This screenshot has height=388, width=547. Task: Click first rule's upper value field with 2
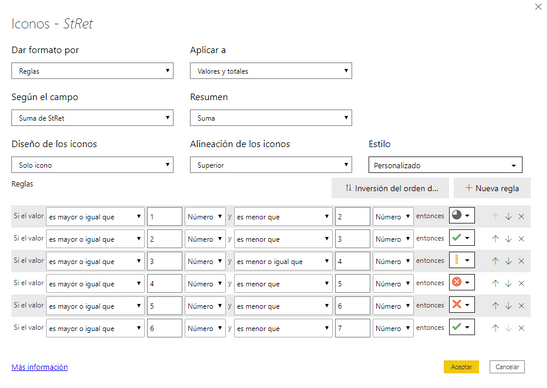(x=353, y=217)
